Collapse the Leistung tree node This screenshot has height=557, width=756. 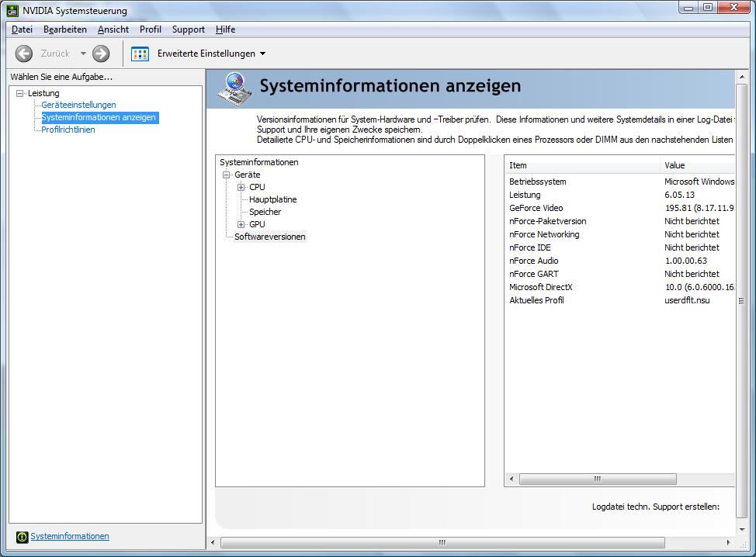[x=19, y=93]
